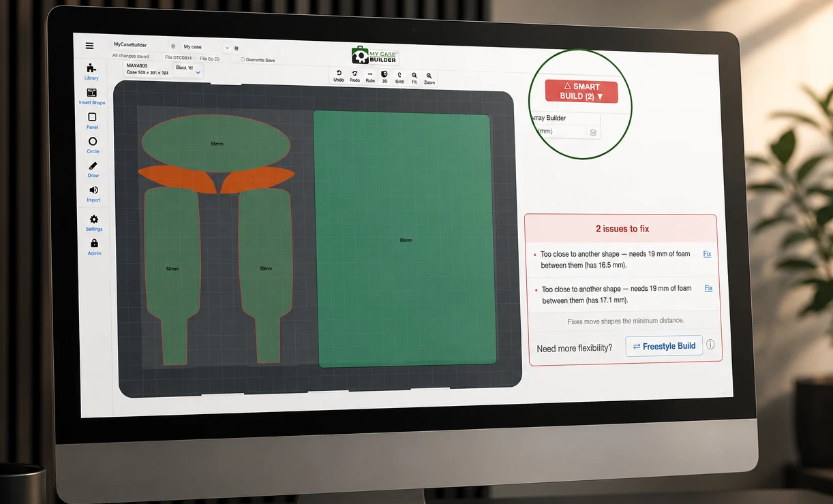Click the My Case Builder logo

(x=375, y=56)
